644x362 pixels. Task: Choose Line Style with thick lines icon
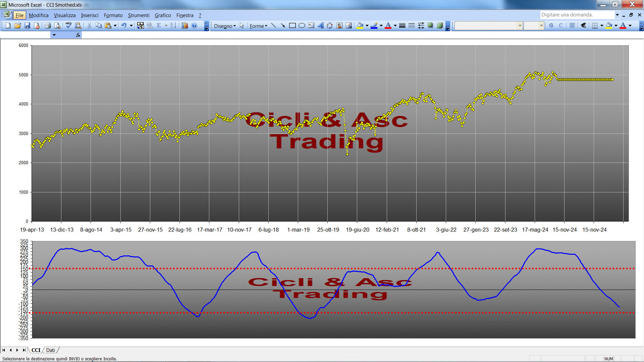click(402, 25)
